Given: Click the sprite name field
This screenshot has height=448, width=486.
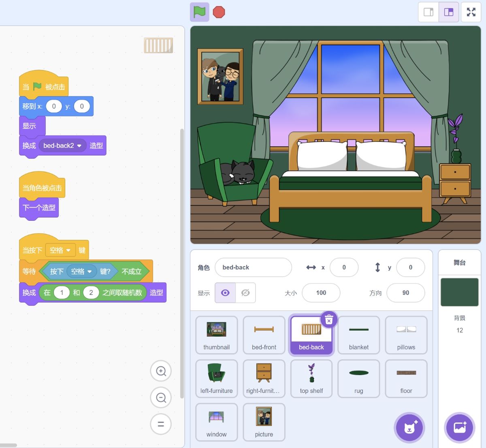Looking at the screenshot, I should tap(253, 267).
